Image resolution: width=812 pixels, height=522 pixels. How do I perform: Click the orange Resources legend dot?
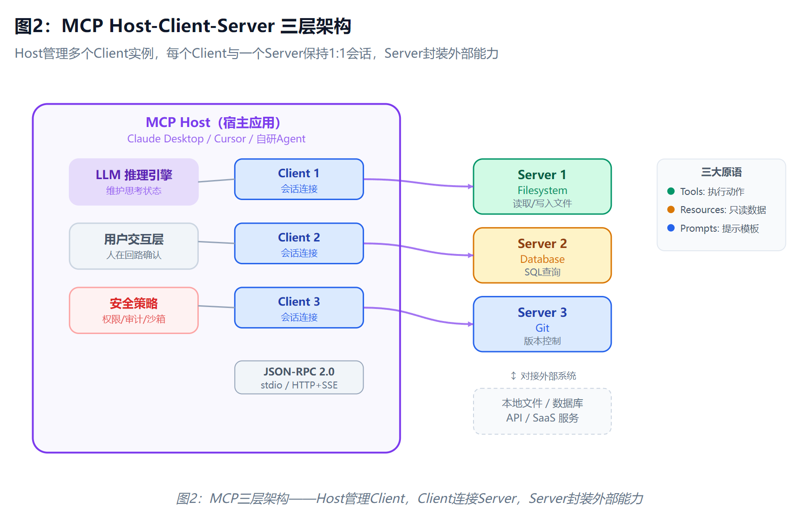pyautogui.click(x=671, y=210)
